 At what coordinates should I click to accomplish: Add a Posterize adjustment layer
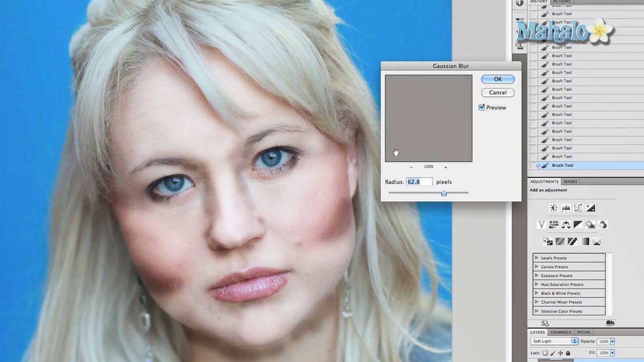pyautogui.click(x=560, y=241)
